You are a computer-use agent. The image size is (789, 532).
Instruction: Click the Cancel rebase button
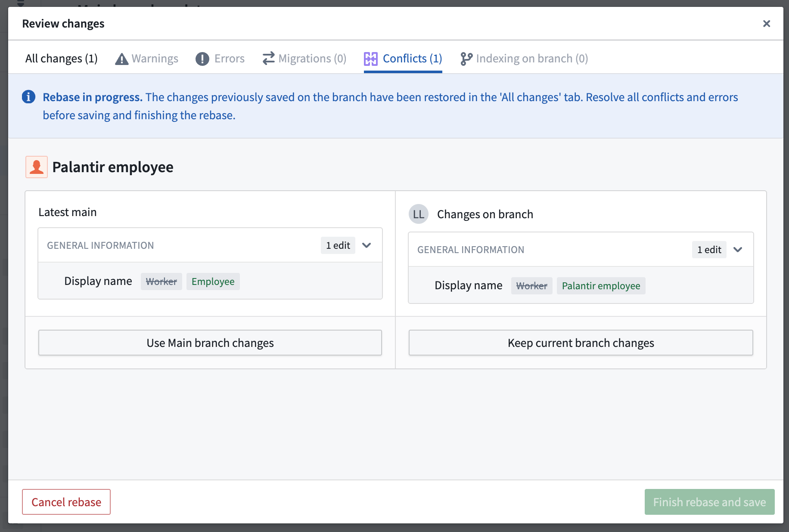click(66, 502)
